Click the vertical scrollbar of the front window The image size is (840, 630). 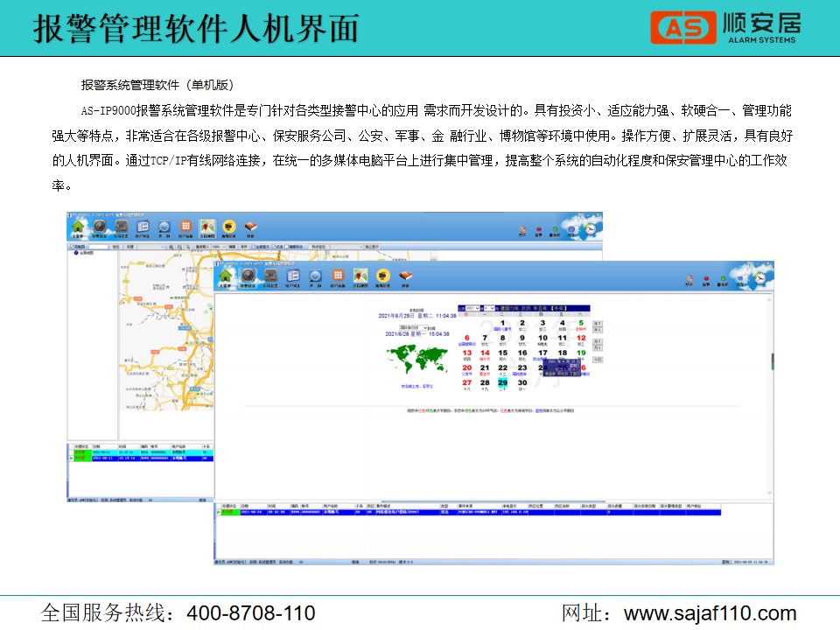(x=771, y=360)
